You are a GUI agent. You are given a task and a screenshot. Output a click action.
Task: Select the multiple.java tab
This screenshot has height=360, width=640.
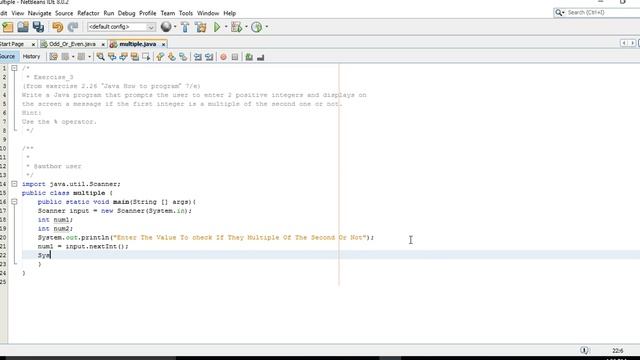point(137,44)
